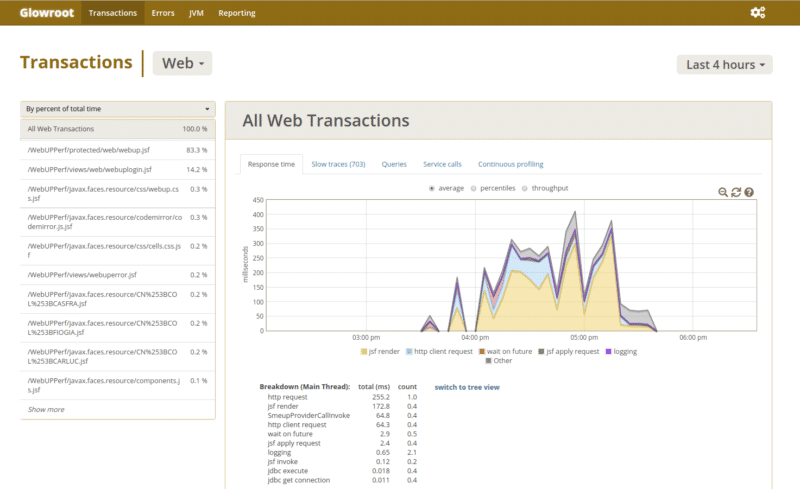Image resolution: width=800 pixels, height=489 pixels.
Task: Select the average radio button
Action: (x=432, y=188)
